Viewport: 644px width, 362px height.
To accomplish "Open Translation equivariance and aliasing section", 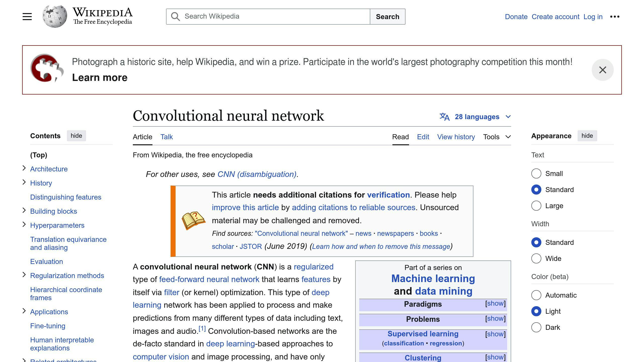I will pyautogui.click(x=68, y=243).
